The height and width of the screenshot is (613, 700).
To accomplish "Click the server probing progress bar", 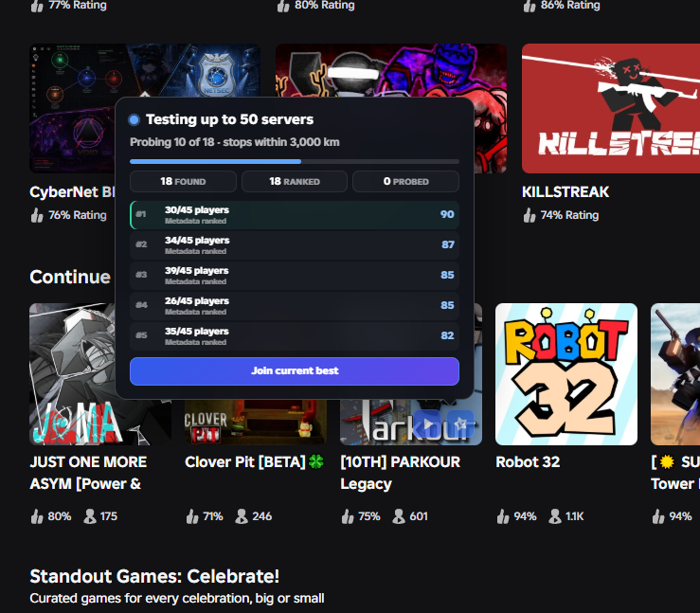I will click(x=295, y=162).
